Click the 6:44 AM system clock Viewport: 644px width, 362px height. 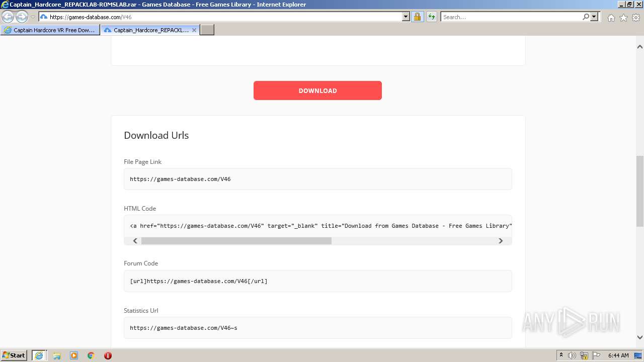[x=618, y=355]
